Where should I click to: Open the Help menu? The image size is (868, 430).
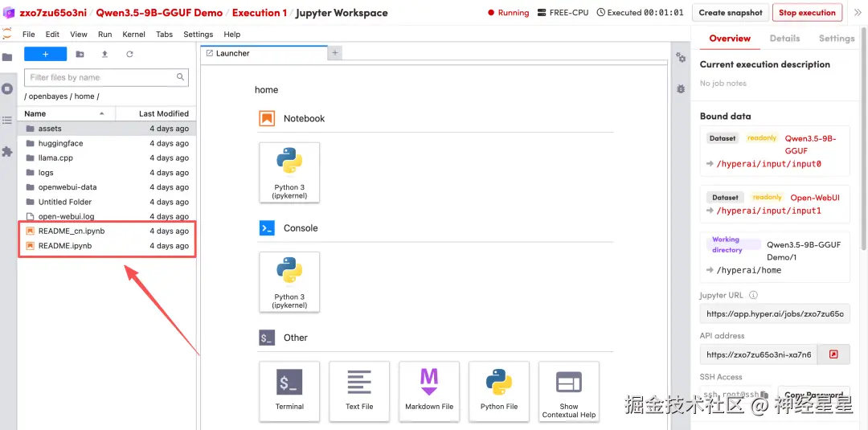[x=232, y=35]
